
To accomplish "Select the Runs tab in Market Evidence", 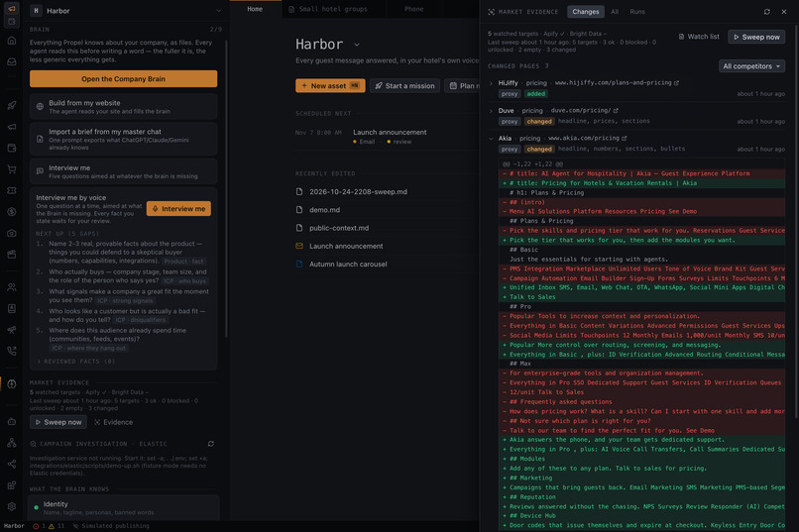I will 637,12.
